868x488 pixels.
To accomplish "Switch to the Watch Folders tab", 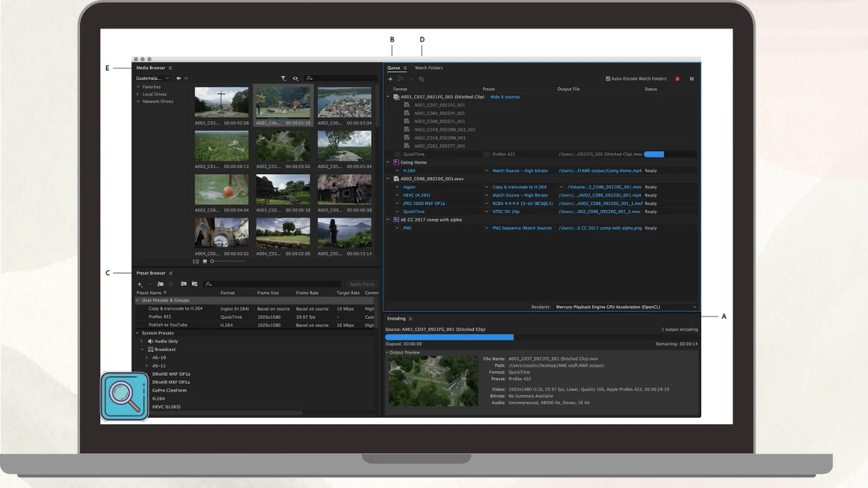I will 429,68.
